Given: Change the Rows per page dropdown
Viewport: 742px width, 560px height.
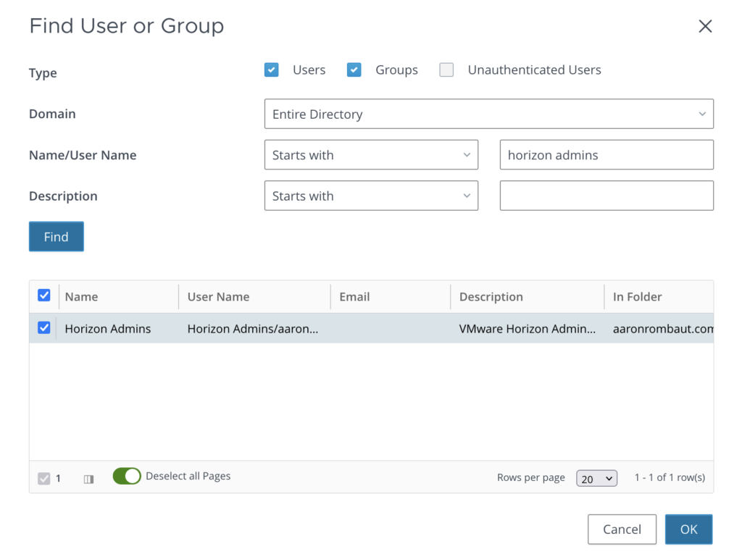Looking at the screenshot, I should tap(596, 479).
